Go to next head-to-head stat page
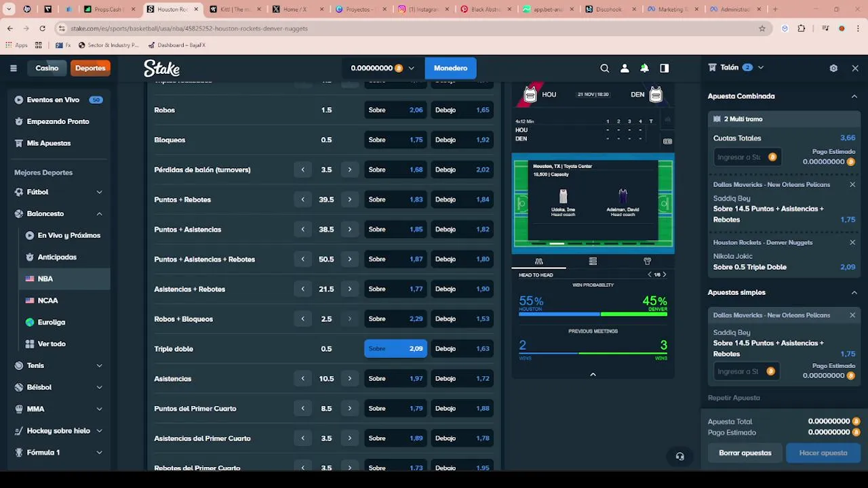Screen dimensions: 868x488 pyautogui.click(x=664, y=274)
